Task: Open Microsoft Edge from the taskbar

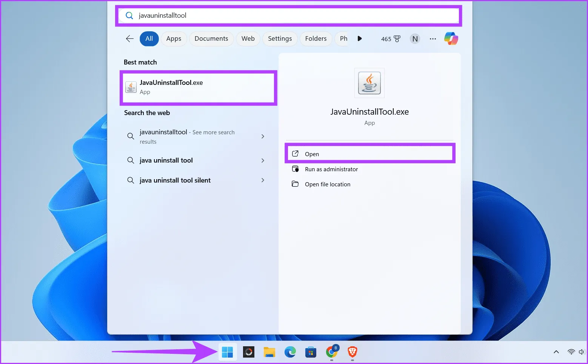Action: click(x=290, y=352)
